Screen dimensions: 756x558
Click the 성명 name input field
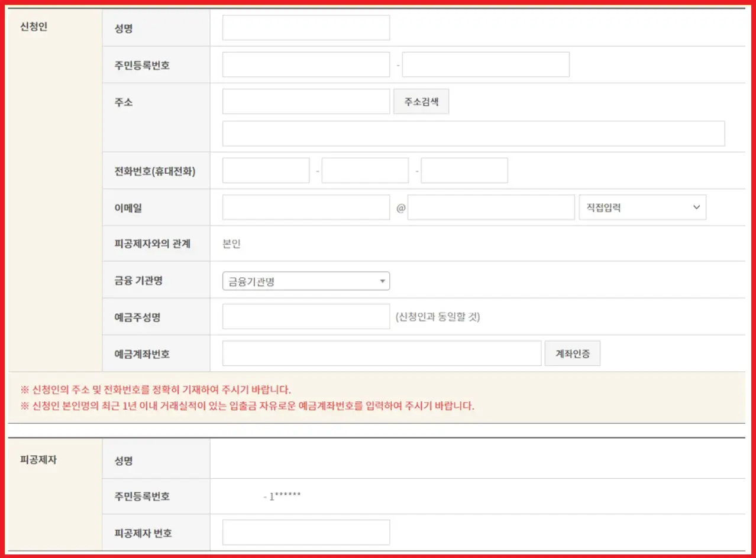[305, 27]
